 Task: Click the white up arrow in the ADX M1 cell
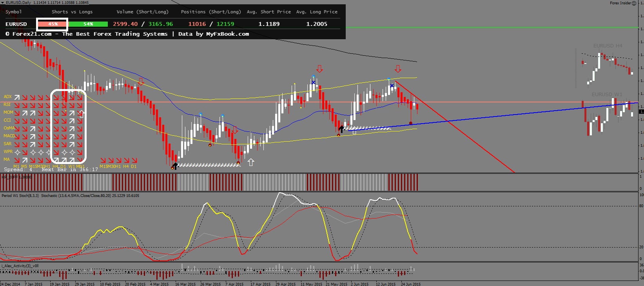17,97
